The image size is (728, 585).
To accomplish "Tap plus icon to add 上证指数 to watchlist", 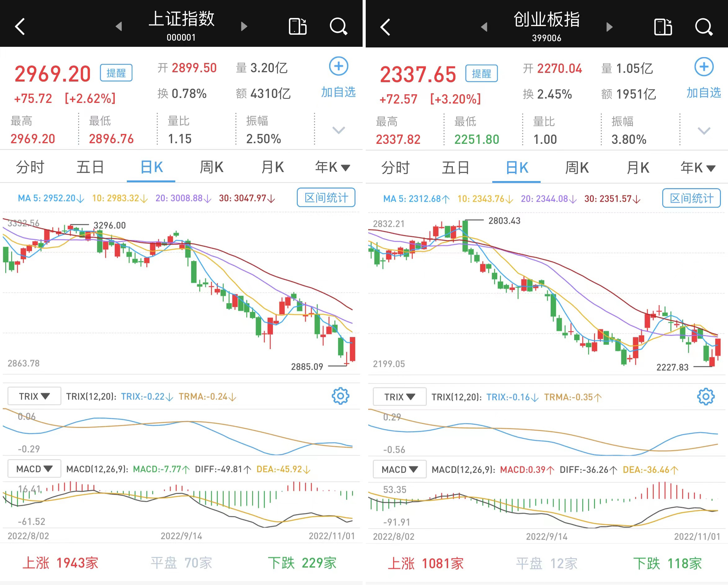I will [338, 66].
